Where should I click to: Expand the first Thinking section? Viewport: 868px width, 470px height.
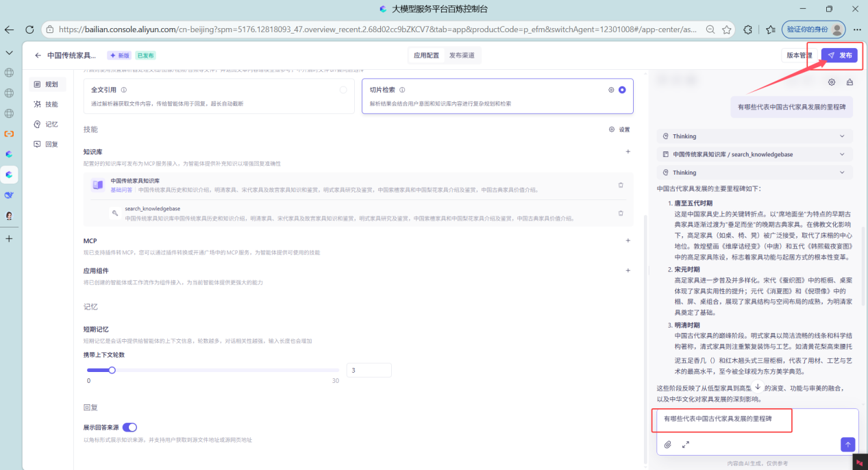tap(842, 136)
